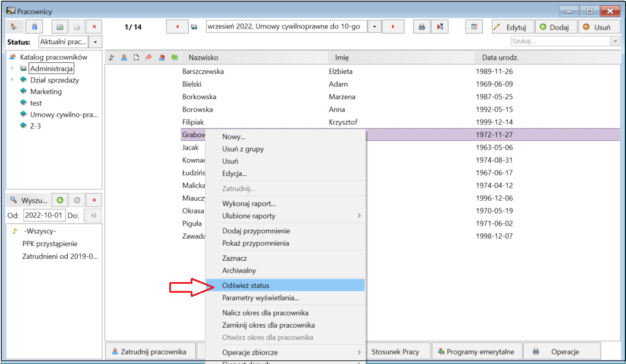Image resolution: width=626 pixels, height=364 pixels.
Task: Choose Nowy... from context menu
Action: (285, 137)
